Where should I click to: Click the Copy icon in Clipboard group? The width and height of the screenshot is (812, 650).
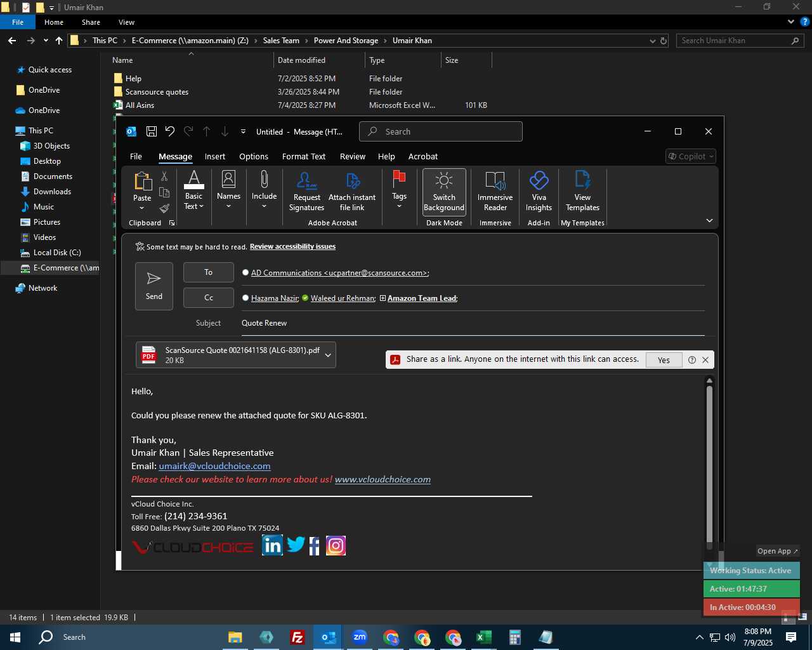click(x=164, y=192)
